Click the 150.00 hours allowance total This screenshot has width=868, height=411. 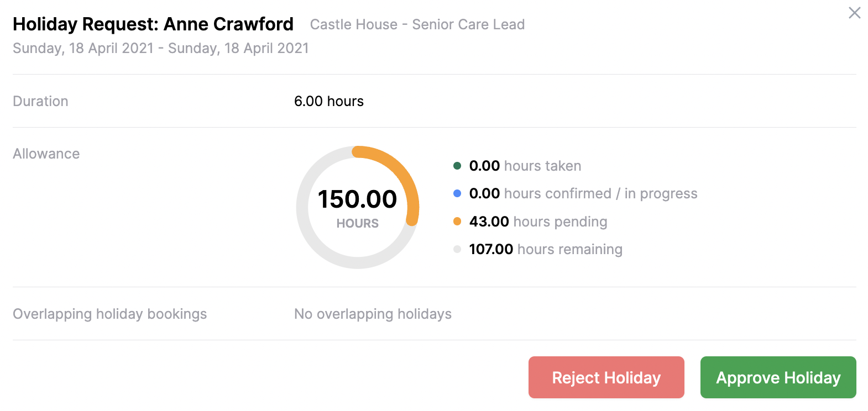tap(357, 199)
